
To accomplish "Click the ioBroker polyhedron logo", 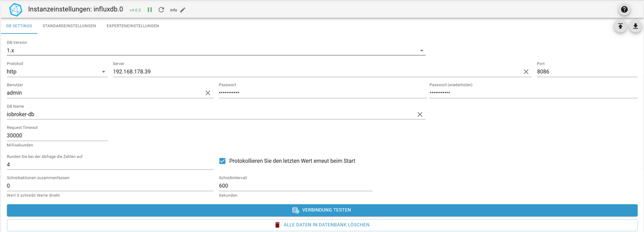I will coord(16,10).
